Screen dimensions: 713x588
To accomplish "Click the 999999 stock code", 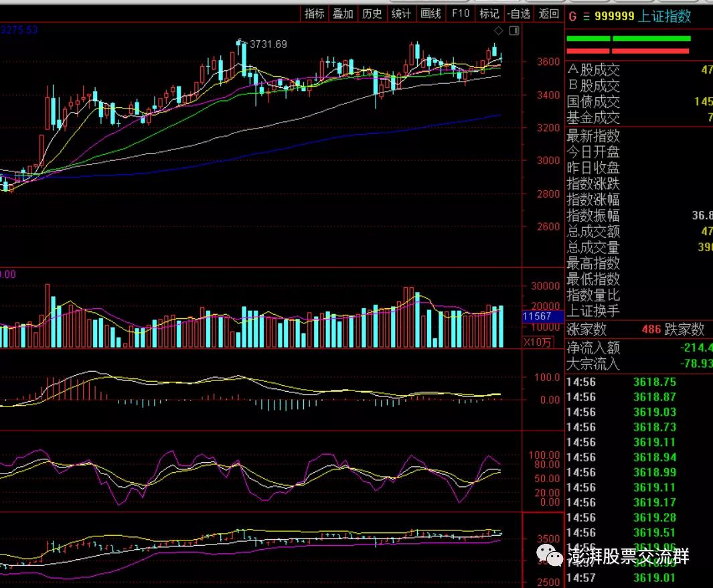I will tap(615, 16).
